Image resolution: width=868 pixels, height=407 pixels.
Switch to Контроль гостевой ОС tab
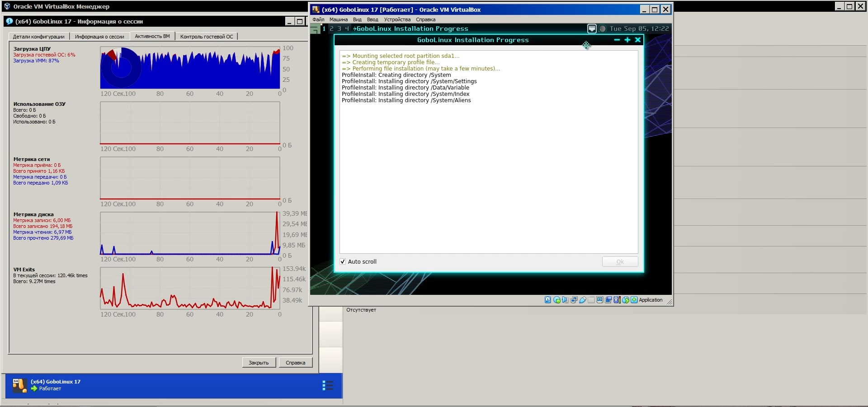207,37
